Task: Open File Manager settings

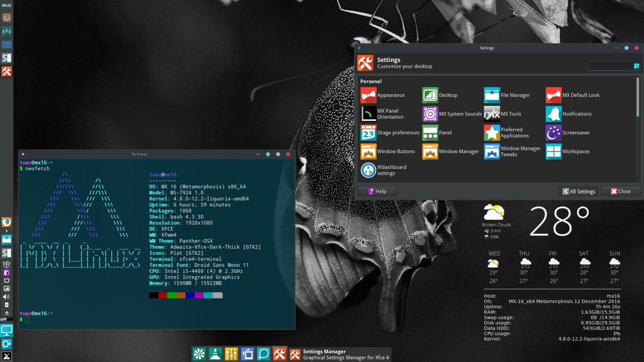Action: click(x=507, y=95)
